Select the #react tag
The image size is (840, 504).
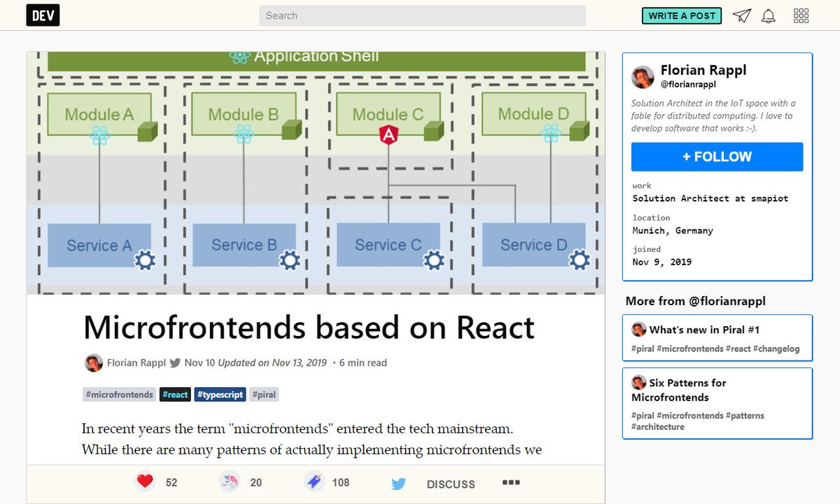click(175, 394)
